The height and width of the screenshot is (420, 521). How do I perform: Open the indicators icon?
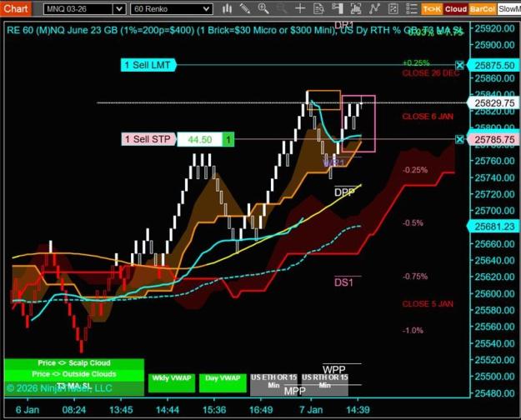click(374, 8)
